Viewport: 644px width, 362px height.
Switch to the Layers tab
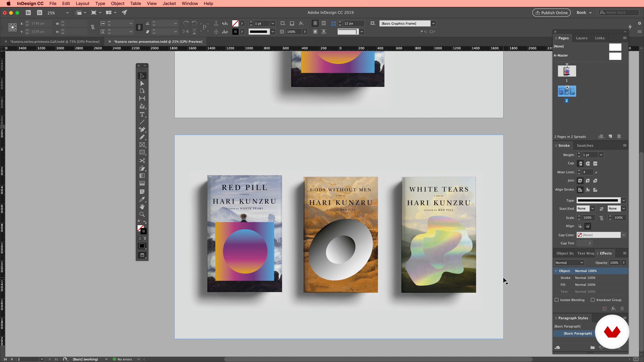point(582,38)
